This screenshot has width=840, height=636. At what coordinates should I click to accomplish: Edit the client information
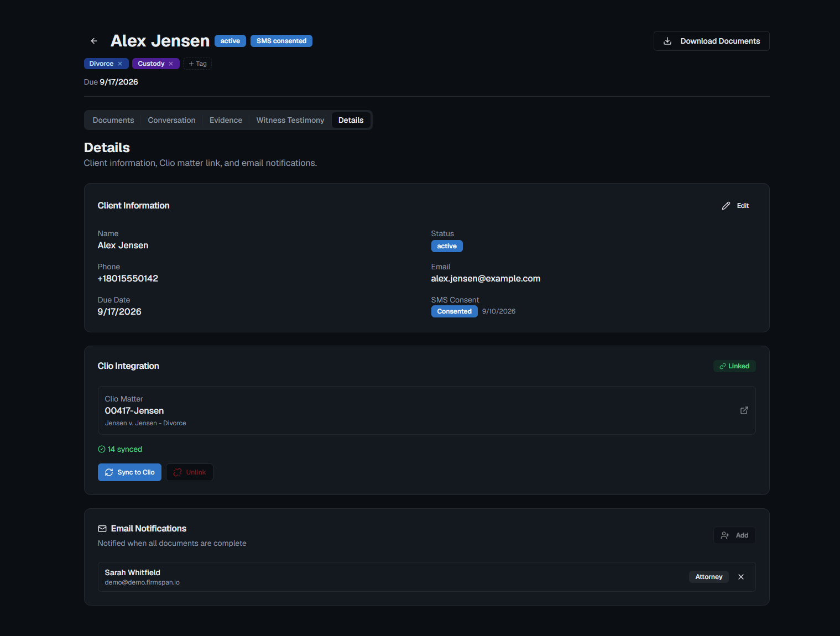[x=735, y=206]
